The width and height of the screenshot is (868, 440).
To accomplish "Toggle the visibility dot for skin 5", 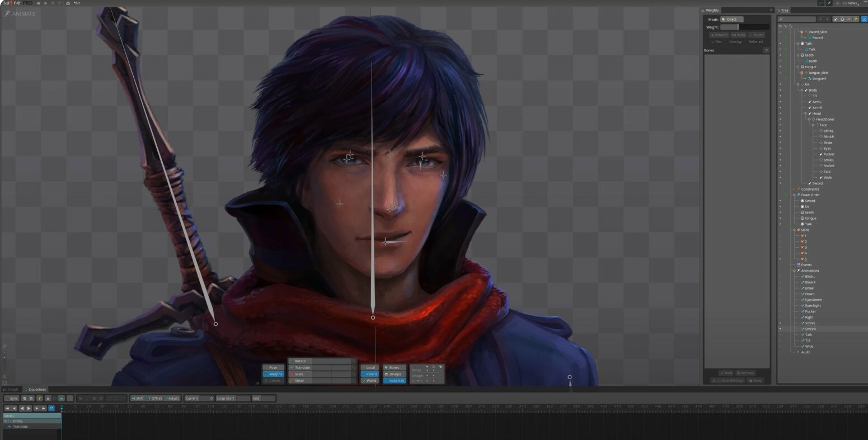I will 780,259.
